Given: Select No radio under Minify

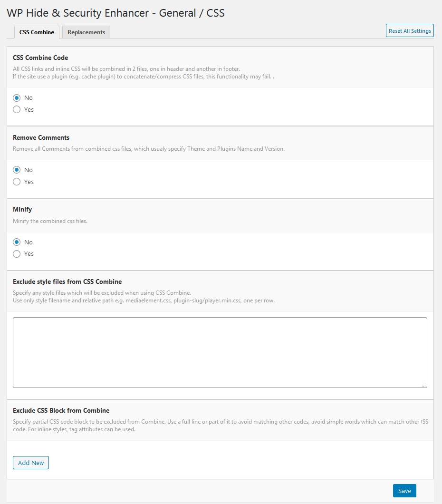Looking at the screenshot, I should [x=17, y=242].
